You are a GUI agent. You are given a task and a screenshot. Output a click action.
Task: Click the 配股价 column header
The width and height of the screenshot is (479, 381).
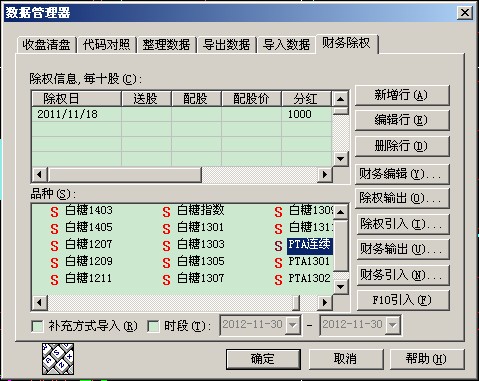(x=251, y=99)
